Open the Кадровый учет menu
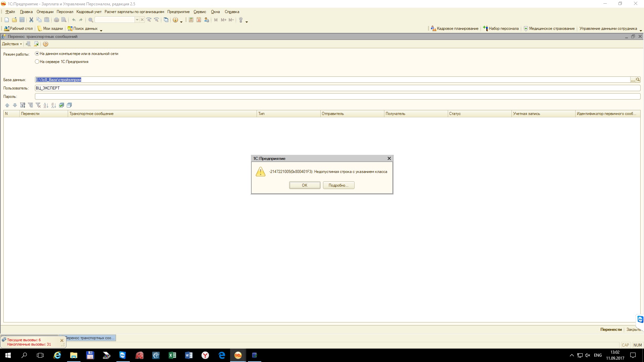 [89, 12]
